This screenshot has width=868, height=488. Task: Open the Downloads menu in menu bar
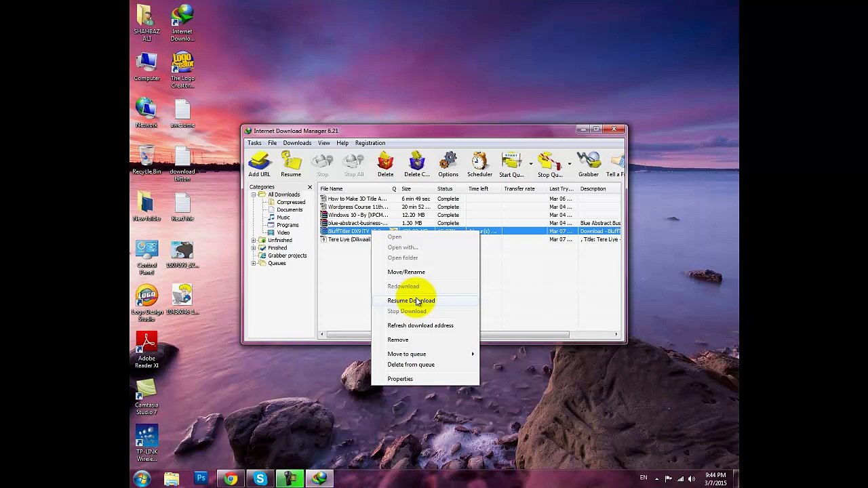pyautogui.click(x=297, y=143)
